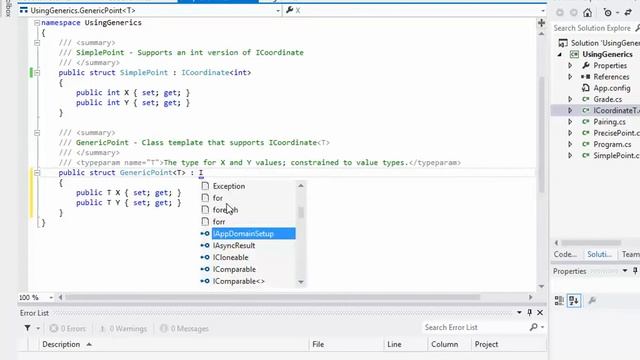Toggle the Error List auto-hide pin
The width and height of the screenshot is (640, 360).
click(529, 313)
